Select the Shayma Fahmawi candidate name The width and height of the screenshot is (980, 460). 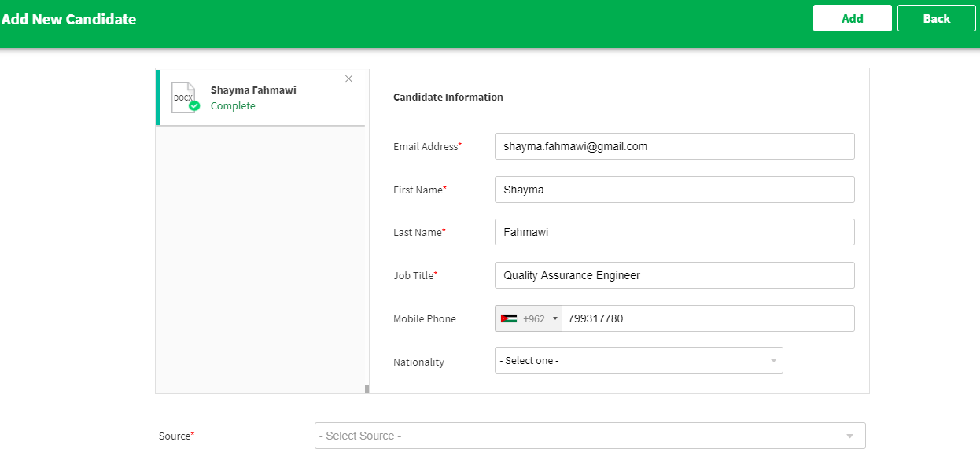click(x=253, y=90)
